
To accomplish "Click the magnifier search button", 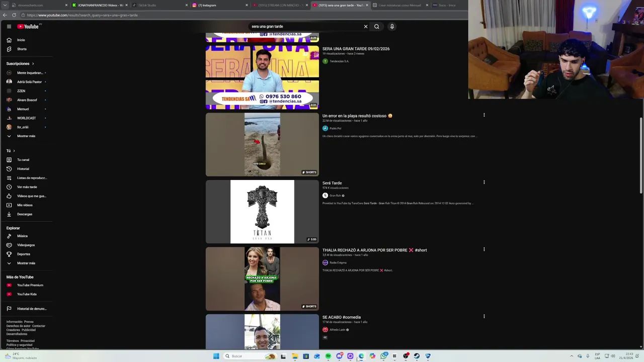I will point(376,27).
